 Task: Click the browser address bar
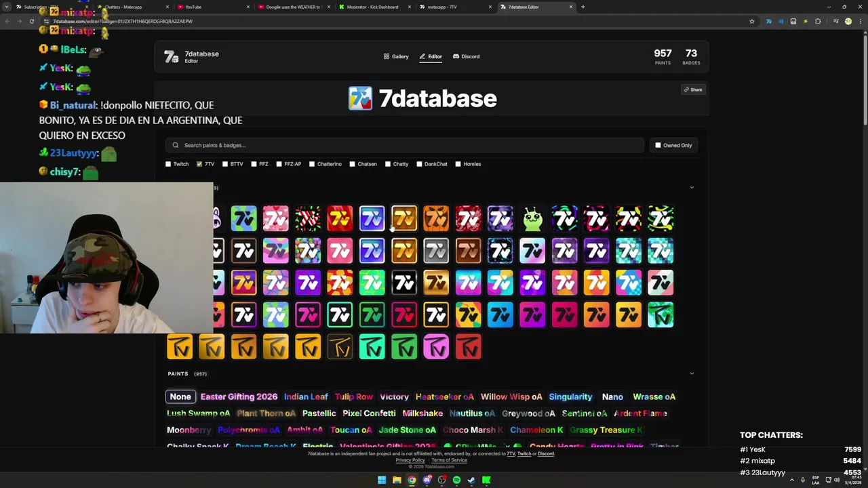(393, 21)
